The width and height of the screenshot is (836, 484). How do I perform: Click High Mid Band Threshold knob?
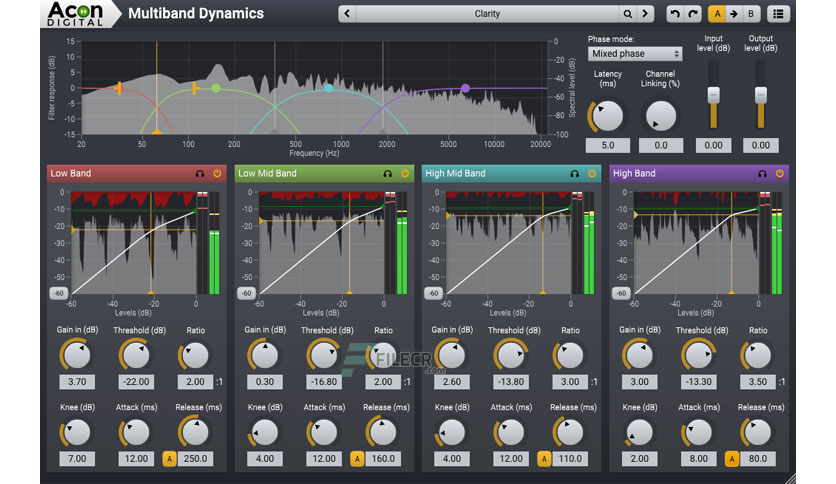click(511, 356)
